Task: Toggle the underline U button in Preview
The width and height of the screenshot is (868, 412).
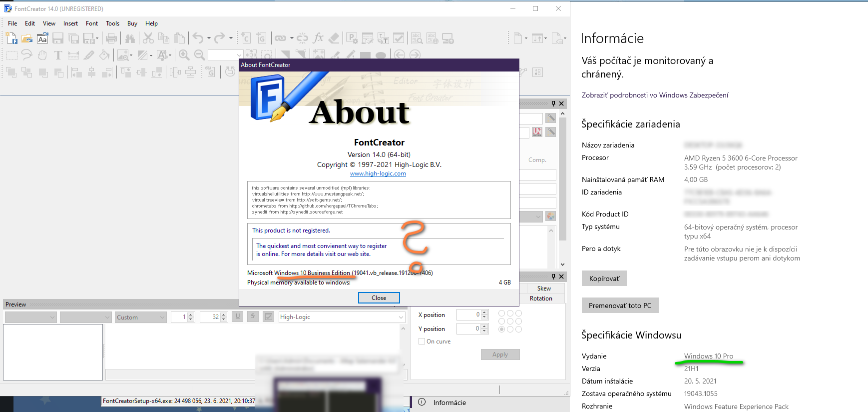Action: (238, 316)
